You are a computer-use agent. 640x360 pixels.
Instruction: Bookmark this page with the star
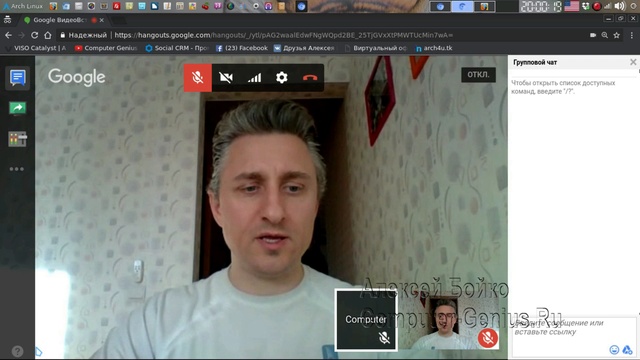pyautogui.click(x=616, y=35)
